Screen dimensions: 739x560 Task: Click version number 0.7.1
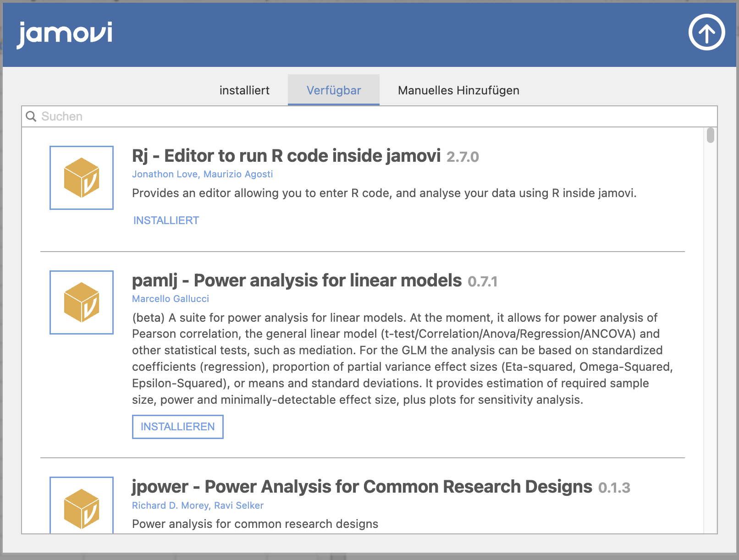[x=482, y=281]
